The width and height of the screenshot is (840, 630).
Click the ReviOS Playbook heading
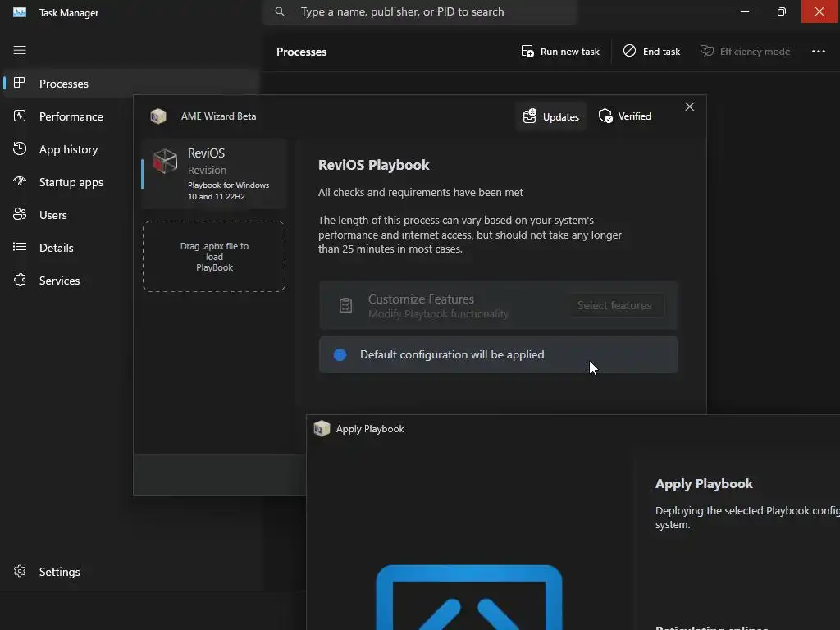[373, 164]
